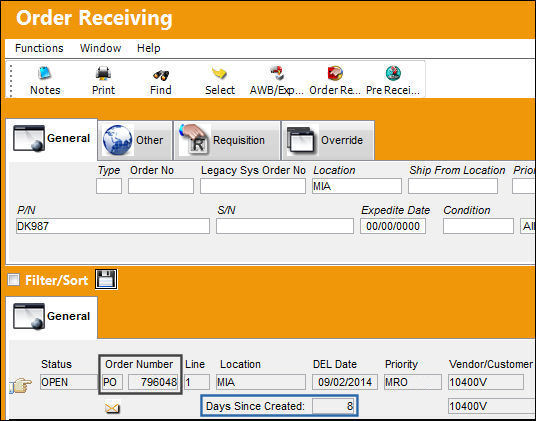This screenshot has height=421, width=536.
Task: Open the Functions menu
Action: pyautogui.click(x=39, y=48)
